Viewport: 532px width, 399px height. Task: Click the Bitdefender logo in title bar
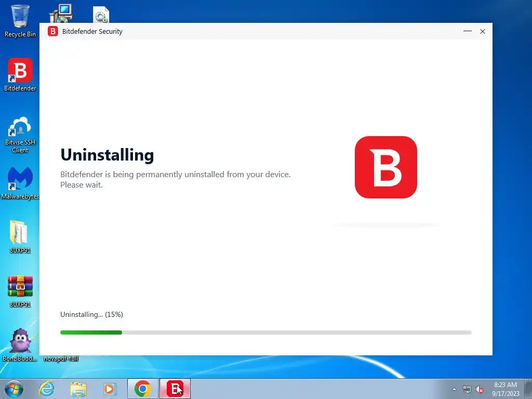[x=52, y=31]
